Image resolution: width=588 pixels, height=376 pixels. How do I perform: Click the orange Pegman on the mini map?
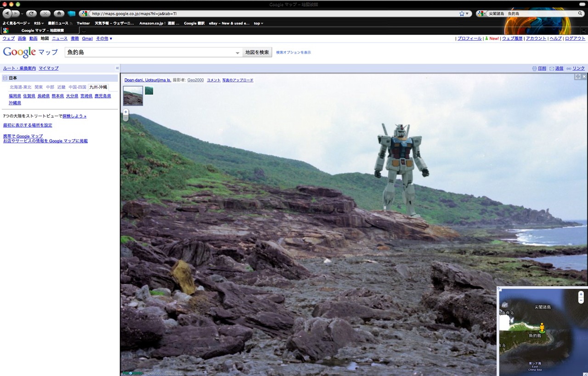click(x=542, y=328)
